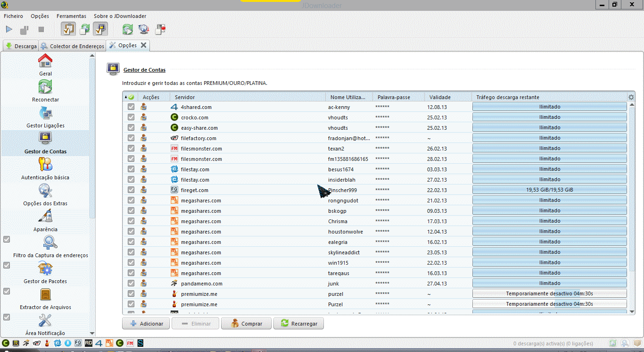Open the Aparência settings section
Screen dimensions: 644x352
(x=45, y=221)
